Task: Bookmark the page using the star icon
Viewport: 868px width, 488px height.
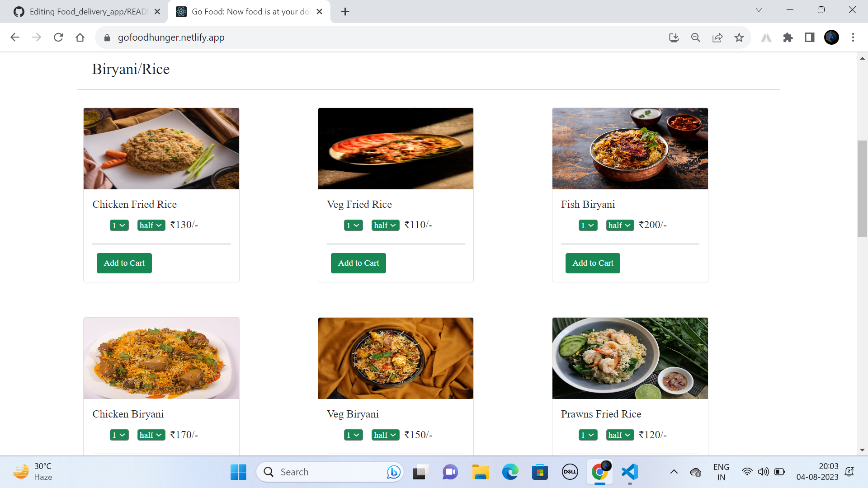Action: pyautogui.click(x=739, y=38)
